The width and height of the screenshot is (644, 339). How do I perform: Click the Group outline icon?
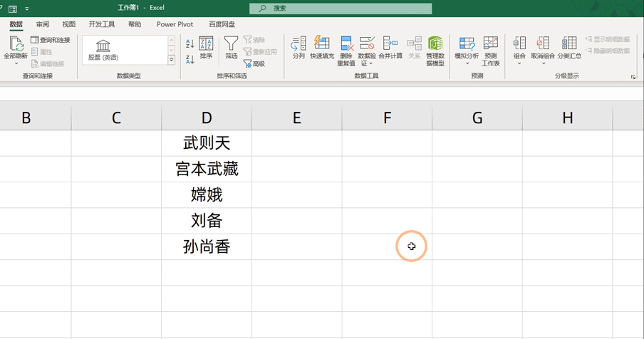519,43
